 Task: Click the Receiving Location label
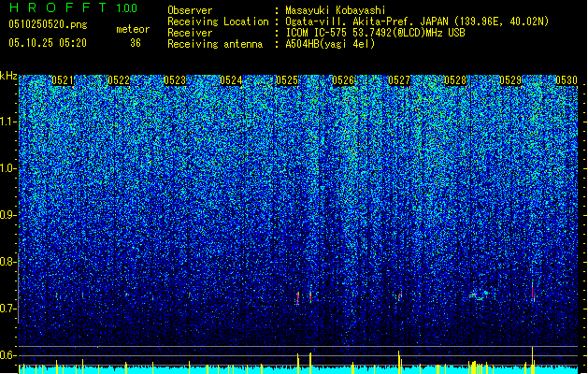point(218,22)
